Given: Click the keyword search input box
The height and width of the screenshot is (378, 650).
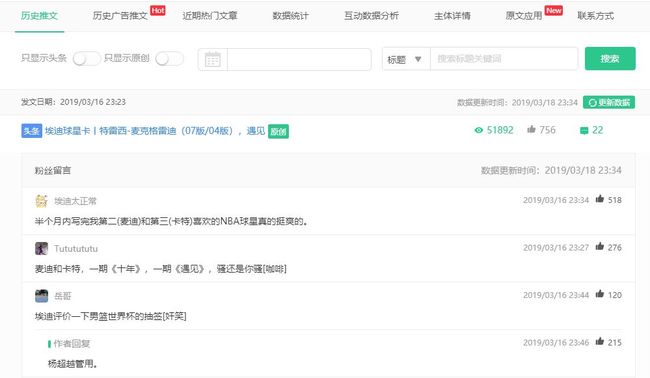Looking at the screenshot, I should pos(504,59).
